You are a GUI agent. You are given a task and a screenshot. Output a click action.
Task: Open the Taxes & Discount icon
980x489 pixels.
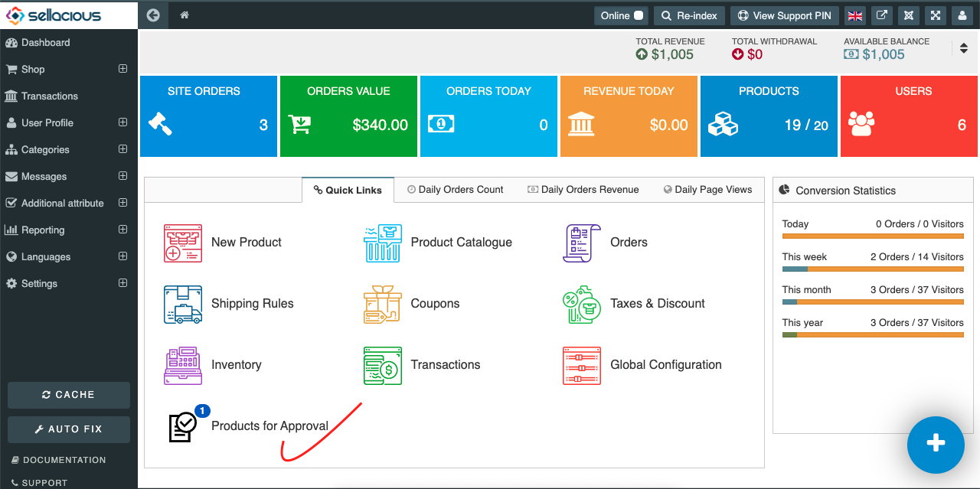(582, 305)
